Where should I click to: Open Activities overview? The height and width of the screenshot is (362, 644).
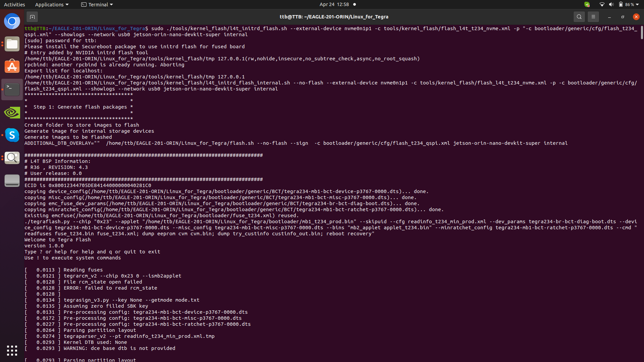14,4
